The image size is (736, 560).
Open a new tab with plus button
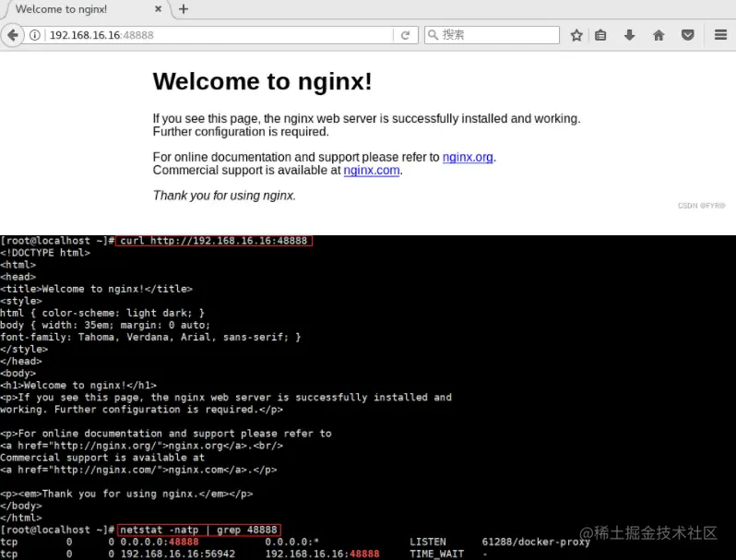pyautogui.click(x=184, y=9)
